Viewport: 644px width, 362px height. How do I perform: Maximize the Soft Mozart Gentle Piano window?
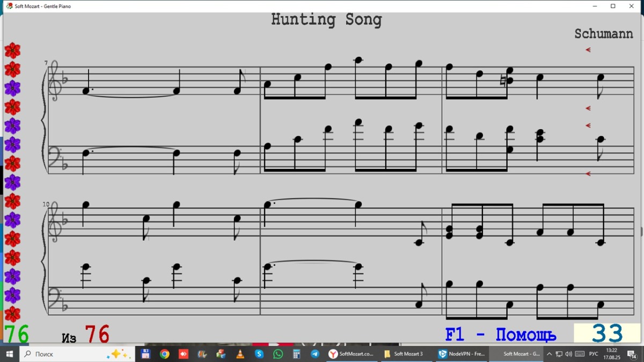tap(613, 6)
